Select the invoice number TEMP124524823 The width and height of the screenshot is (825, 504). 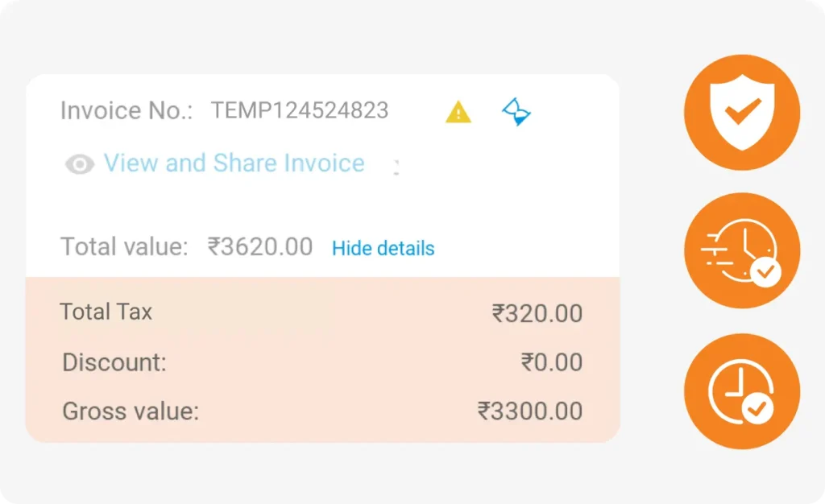point(300,110)
